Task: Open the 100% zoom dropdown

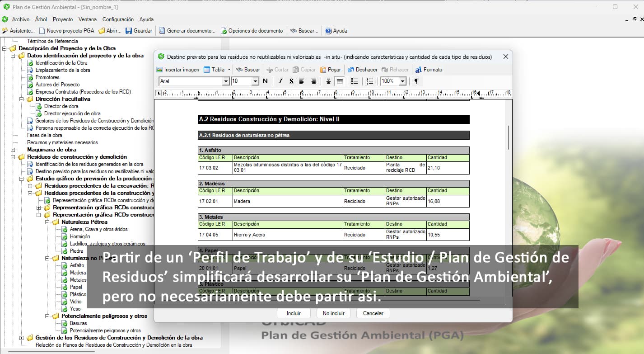Action: [402, 81]
